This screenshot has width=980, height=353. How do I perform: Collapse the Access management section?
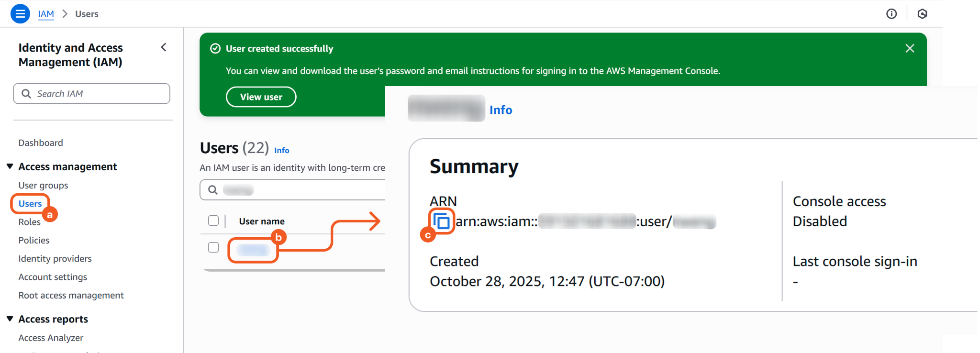click(x=10, y=166)
